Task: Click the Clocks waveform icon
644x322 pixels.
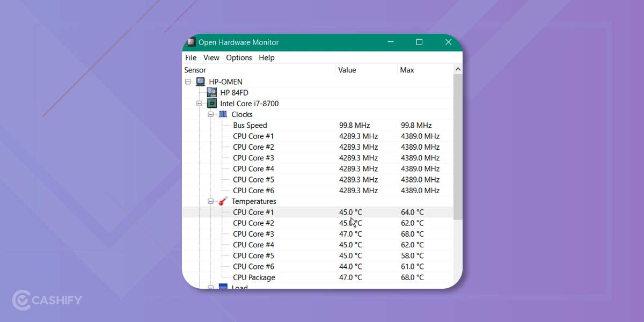Action: pyautogui.click(x=222, y=114)
